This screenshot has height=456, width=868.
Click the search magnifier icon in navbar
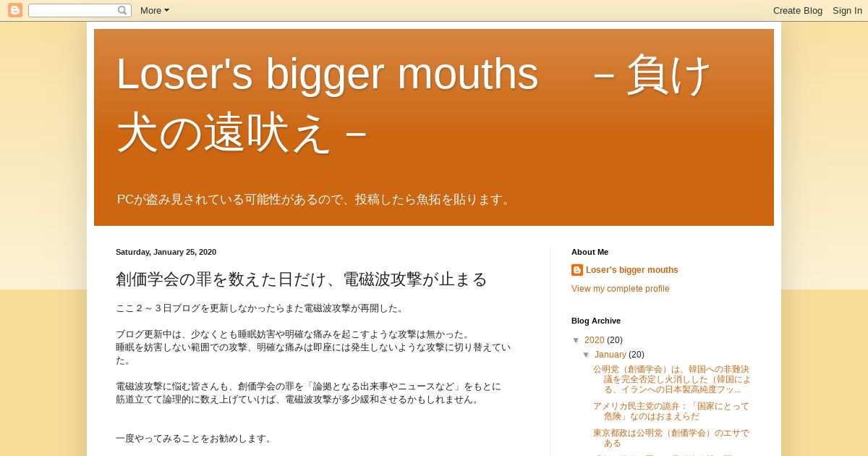coord(122,10)
